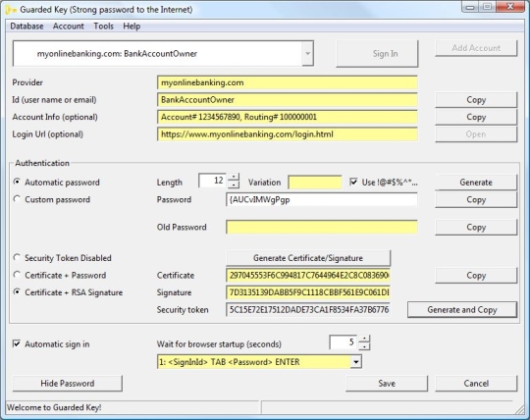Screen dimensions: 530x420
Task: Decrease password Length with down arrow
Action: pos(234,184)
